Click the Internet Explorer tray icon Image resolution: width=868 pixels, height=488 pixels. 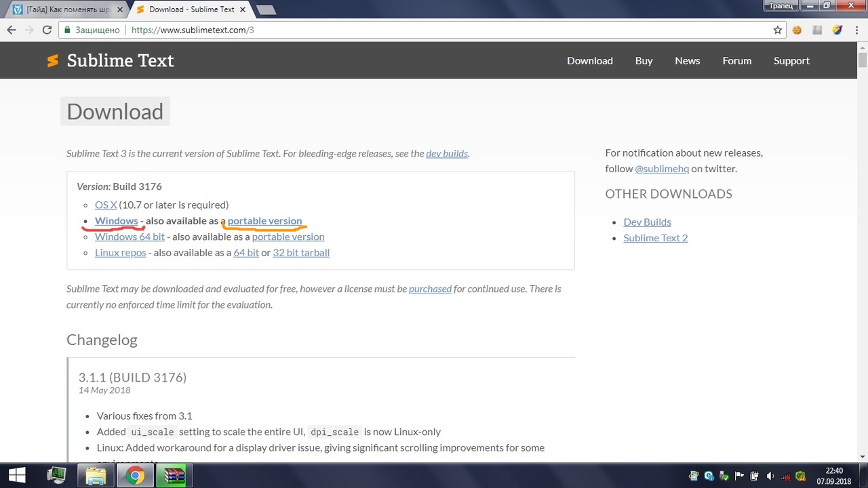pos(694,476)
